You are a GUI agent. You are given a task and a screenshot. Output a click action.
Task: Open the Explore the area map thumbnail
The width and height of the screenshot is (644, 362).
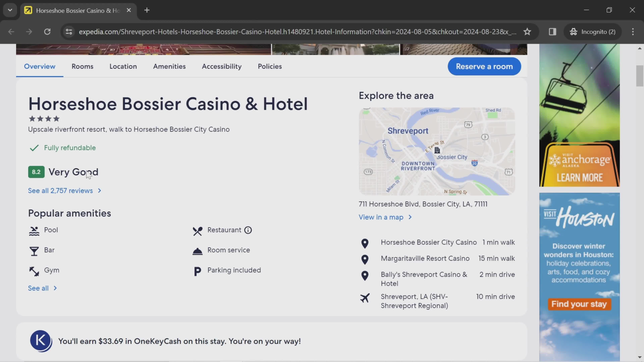437,151
